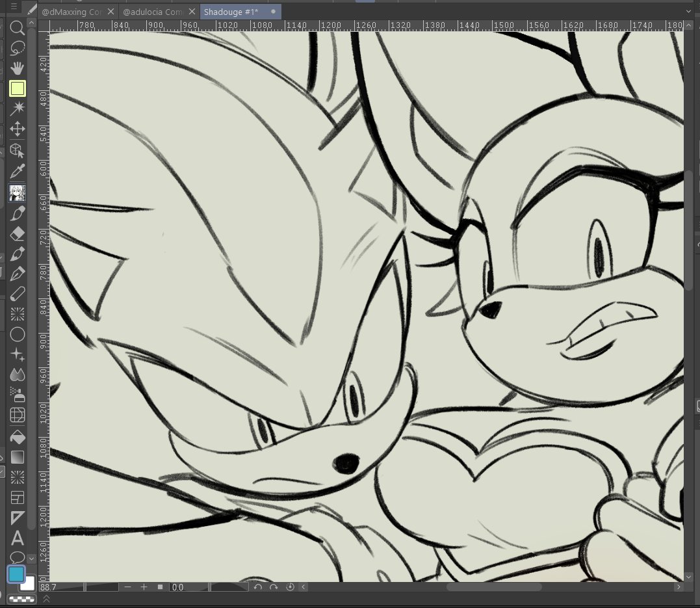The width and height of the screenshot is (700, 608).
Task: Select the Auto select magic wand tool
Action: click(x=17, y=108)
